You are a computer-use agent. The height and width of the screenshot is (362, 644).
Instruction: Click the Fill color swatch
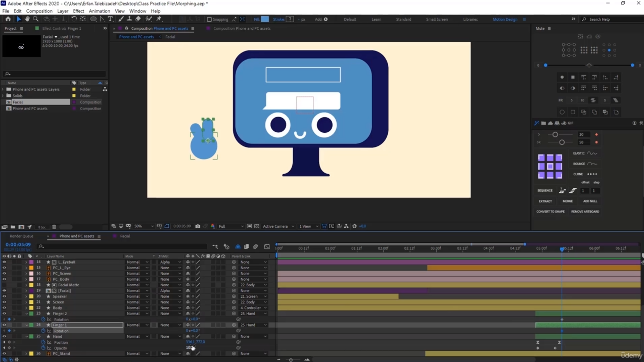(x=265, y=19)
